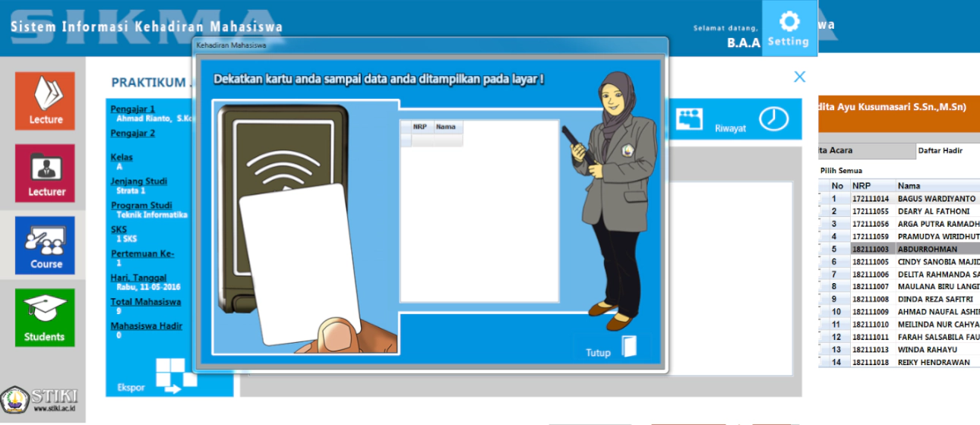The width and height of the screenshot is (980, 425).
Task: Click the Hari, Tanggal label
Action: click(138, 278)
